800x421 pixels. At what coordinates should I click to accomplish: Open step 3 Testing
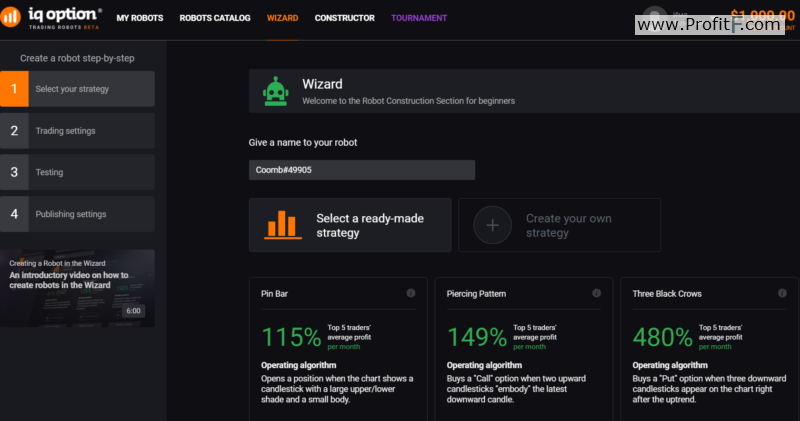tap(77, 172)
